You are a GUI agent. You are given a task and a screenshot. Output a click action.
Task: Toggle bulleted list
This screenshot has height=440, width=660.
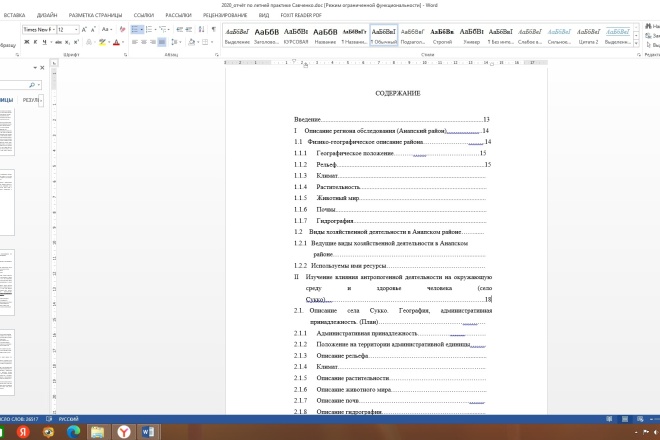click(135, 29)
